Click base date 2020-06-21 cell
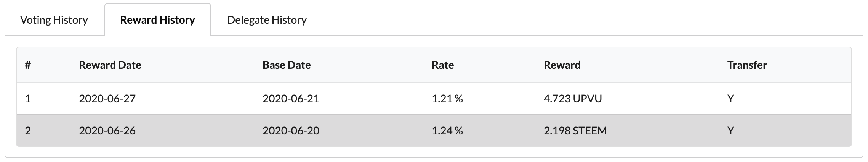The width and height of the screenshot is (868, 162). pyautogui.click(x=291, y=99)
